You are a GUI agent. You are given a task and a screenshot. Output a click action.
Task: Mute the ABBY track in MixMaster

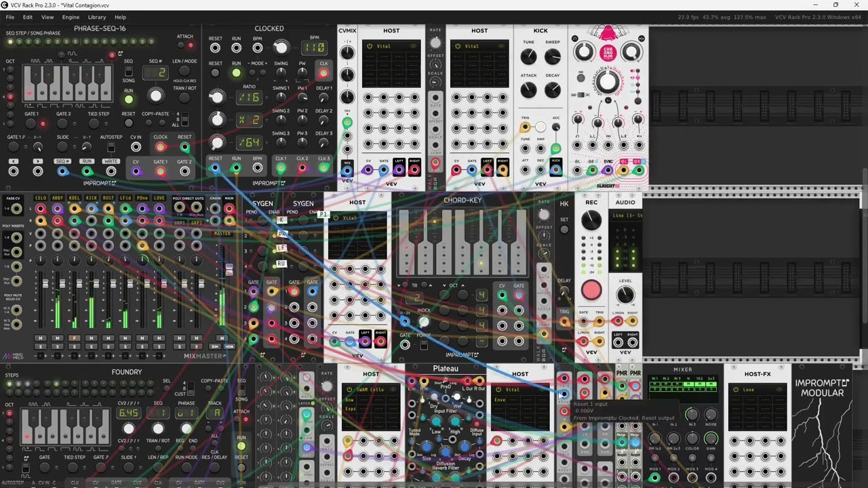pos(58,338)
